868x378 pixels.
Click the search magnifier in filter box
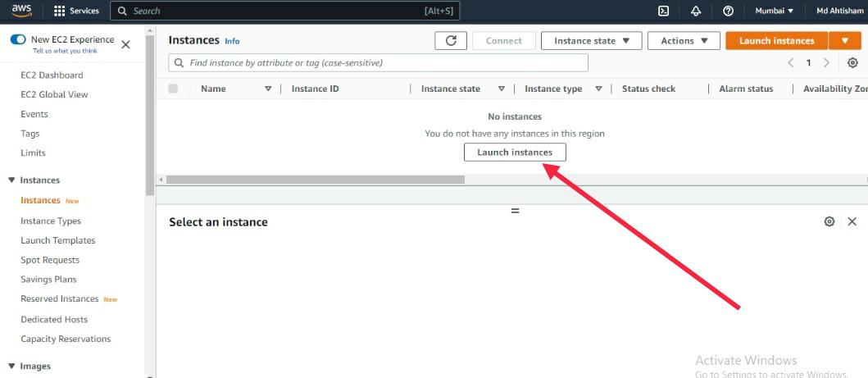(179, 63)
